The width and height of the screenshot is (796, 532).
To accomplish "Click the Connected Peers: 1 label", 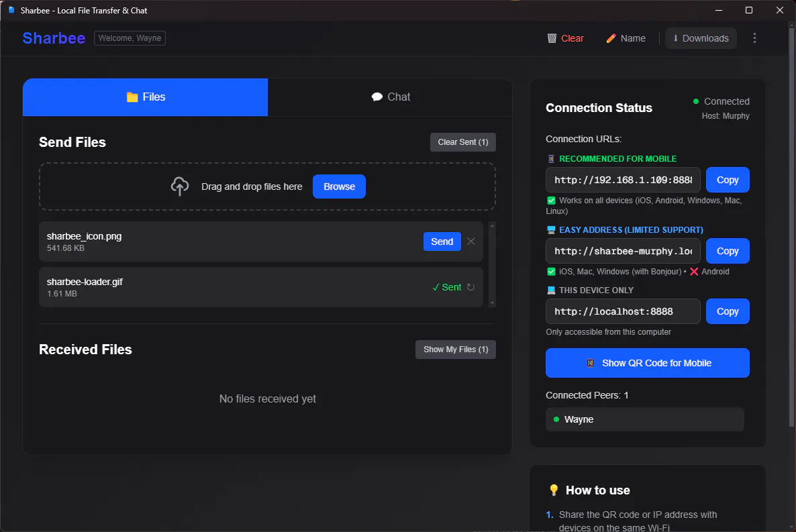I will (587, 395).
